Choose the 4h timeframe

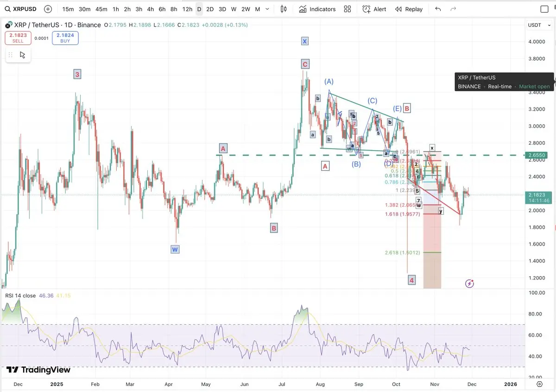[x=151, y=9]
